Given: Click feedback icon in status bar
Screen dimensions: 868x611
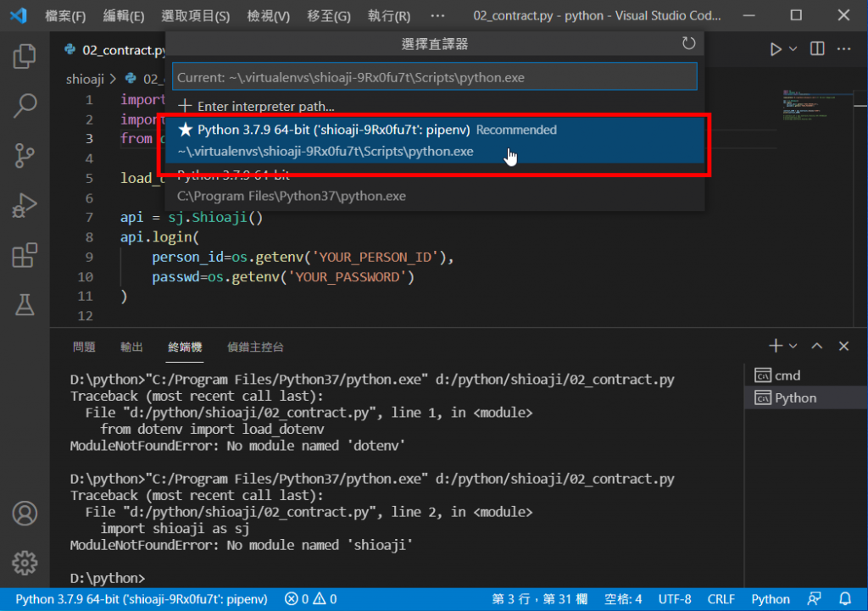Looking at the screenshot, I should click(814, 599).
